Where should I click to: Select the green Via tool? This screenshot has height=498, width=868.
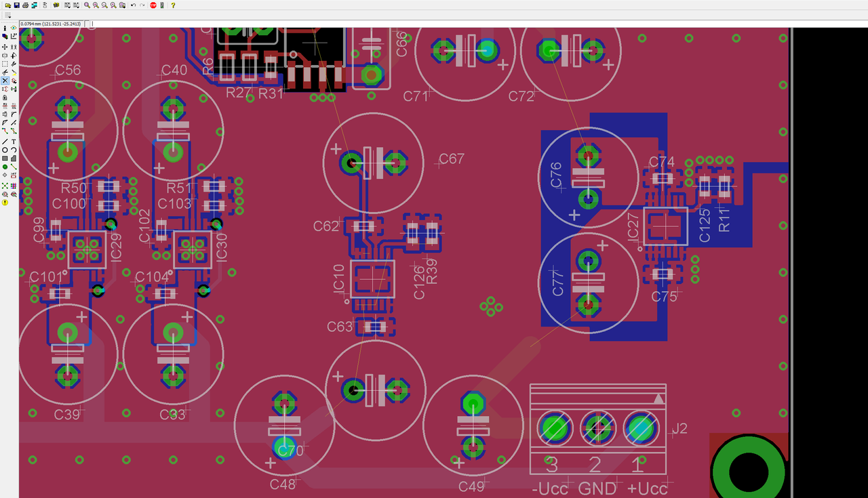[5, 166]
